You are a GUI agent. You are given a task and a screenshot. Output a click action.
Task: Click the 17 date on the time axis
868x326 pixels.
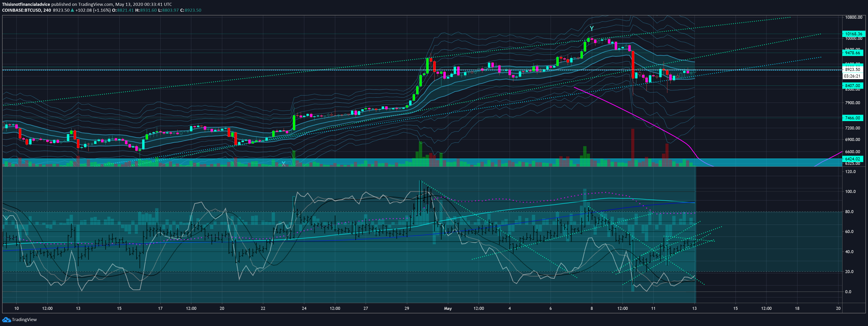click(160, 308)
